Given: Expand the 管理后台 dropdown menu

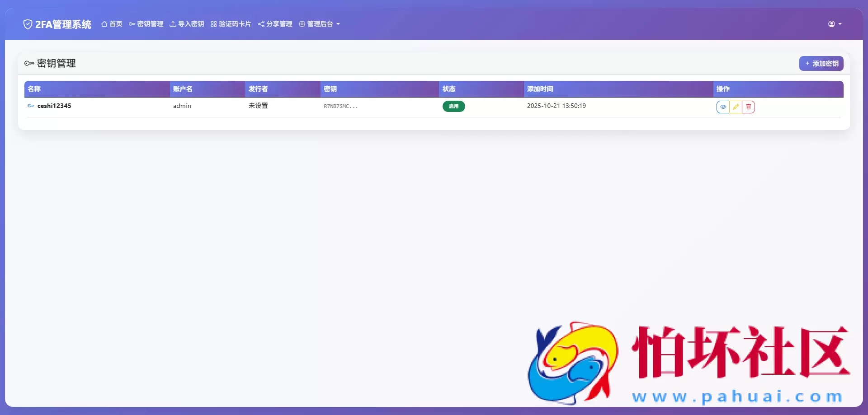Looking at the screenshot, I should (x=319, y=24).
